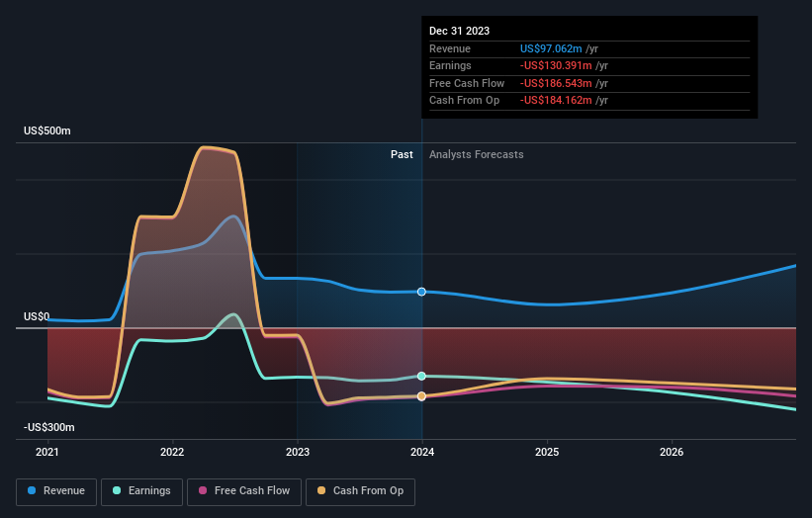Click the Free Cash Flow label in tooltip
Viewport: 812px width, 518px height.
click(467, 83)
